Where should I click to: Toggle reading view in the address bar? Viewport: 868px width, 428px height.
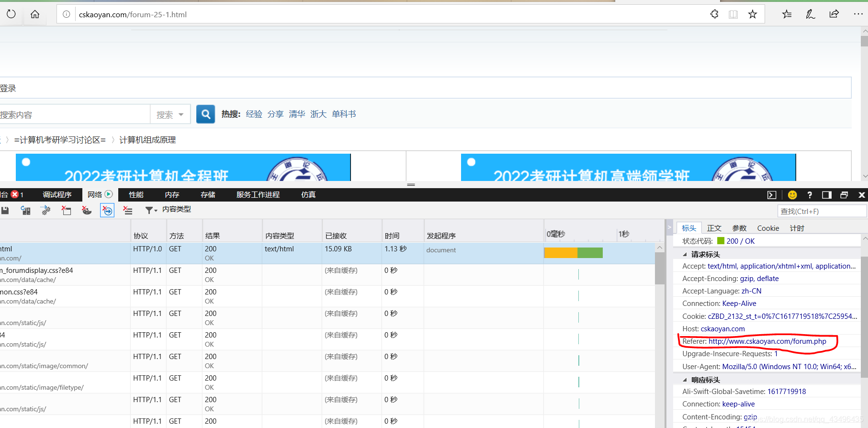(x=733, y=14)
